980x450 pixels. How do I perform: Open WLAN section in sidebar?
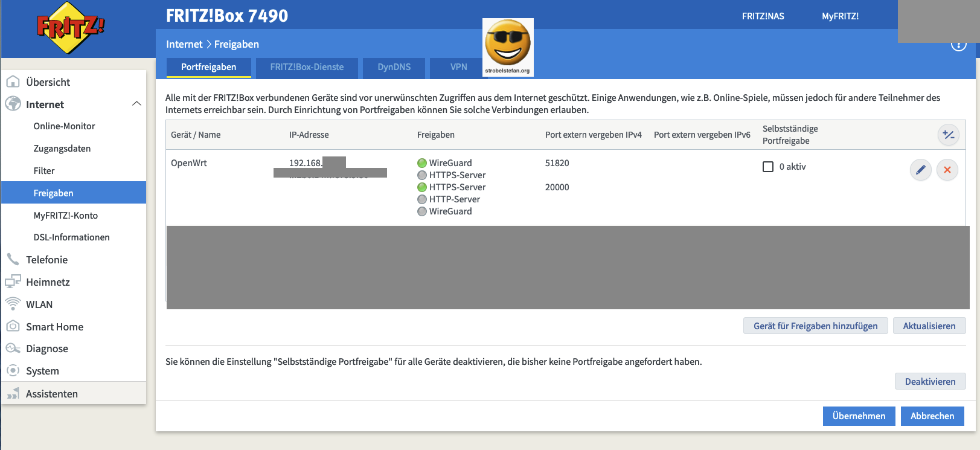coord(39,304)
